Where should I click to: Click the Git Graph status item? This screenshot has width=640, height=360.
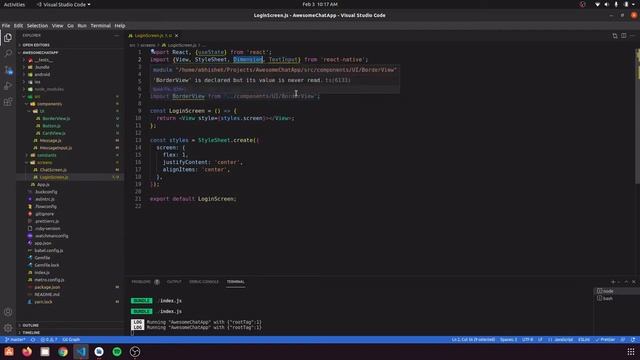(x=71, y=340)
